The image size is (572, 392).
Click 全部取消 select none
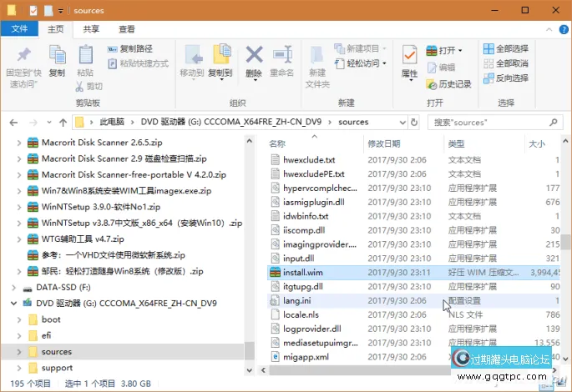(x=505, y=63)
